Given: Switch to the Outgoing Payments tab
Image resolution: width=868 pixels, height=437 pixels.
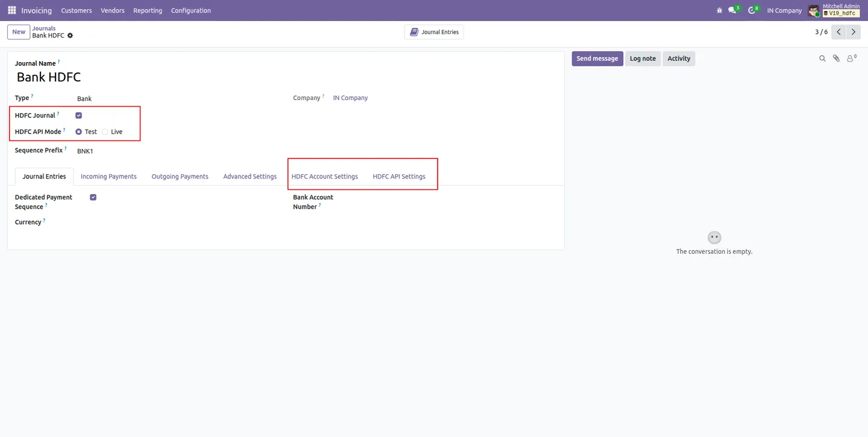Looking at the screenshot, I should tap(180, 177).
